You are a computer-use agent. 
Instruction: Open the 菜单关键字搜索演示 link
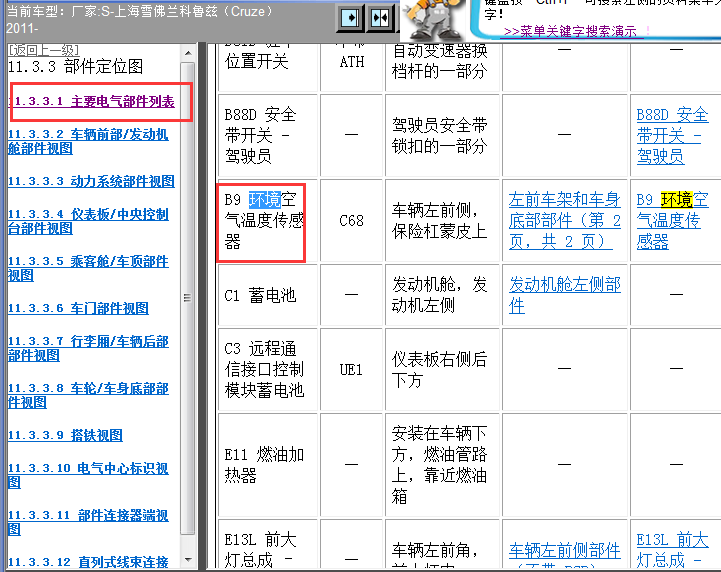(x=570, y=31)
